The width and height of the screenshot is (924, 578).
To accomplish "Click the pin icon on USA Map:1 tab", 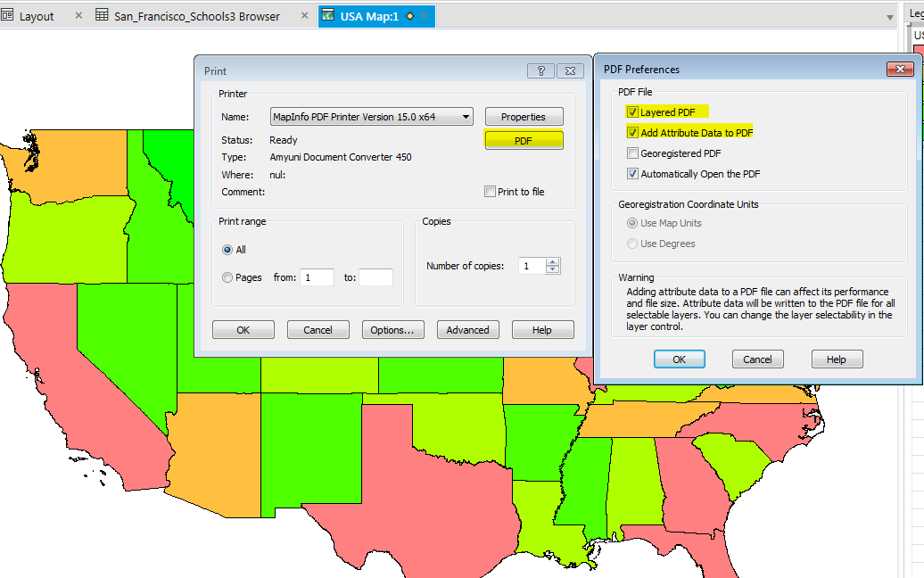I will [409, 16].
